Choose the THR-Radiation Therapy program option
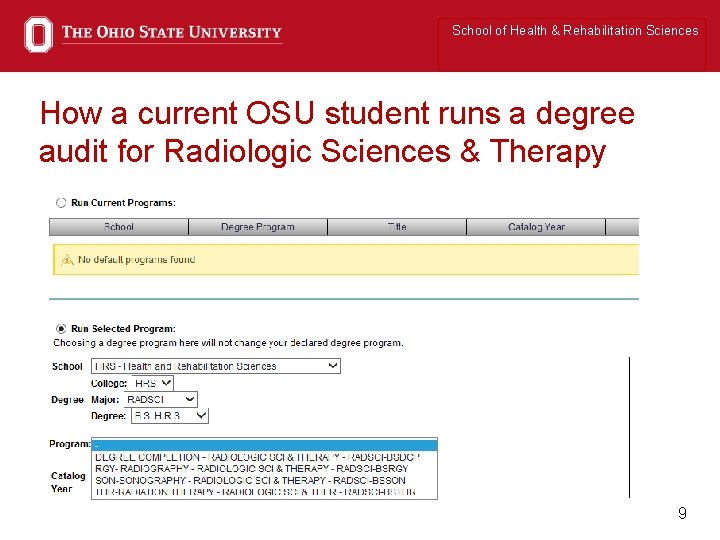720x540 pixels. tap(264, 492)
